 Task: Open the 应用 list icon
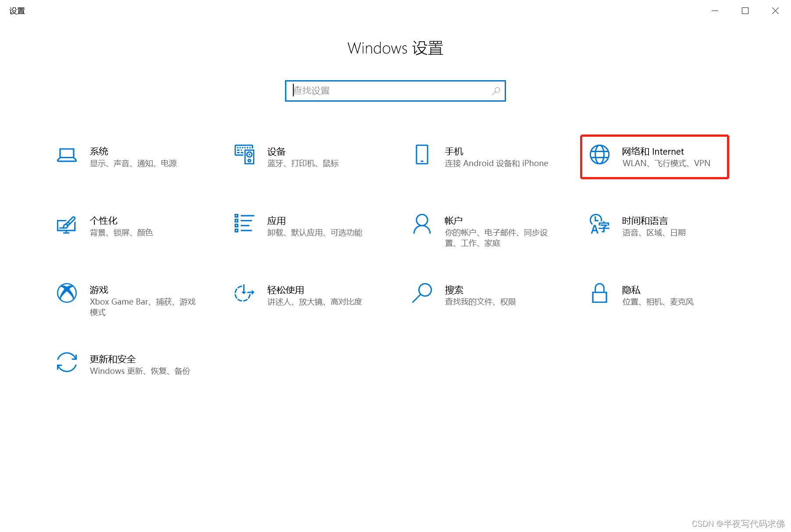point(244,223)
